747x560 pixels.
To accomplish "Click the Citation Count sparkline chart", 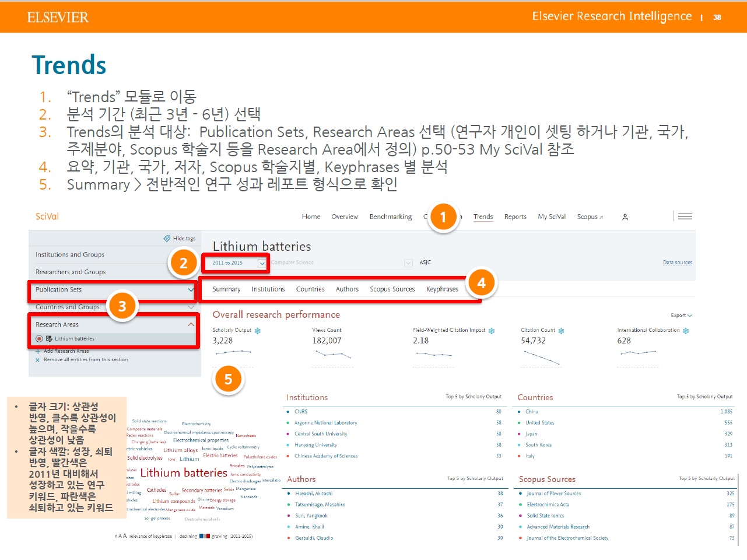I will pyautogui.click(x=542, y=358).
